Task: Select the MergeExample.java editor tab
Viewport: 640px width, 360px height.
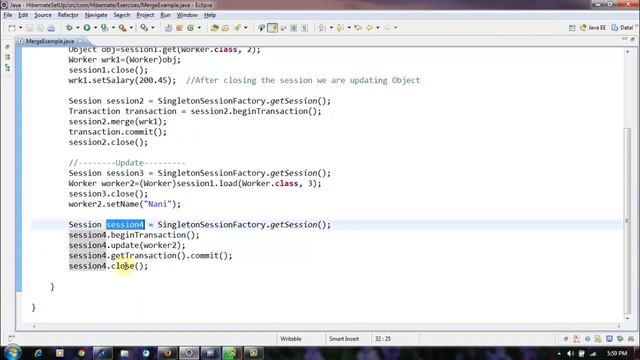Action: (x=49, y=41)
